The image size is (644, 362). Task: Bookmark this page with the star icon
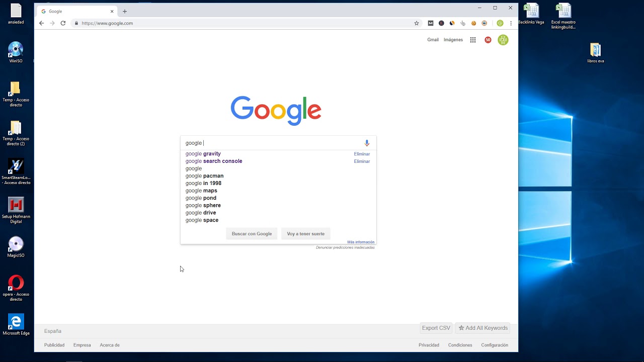[x=417, y=23]
